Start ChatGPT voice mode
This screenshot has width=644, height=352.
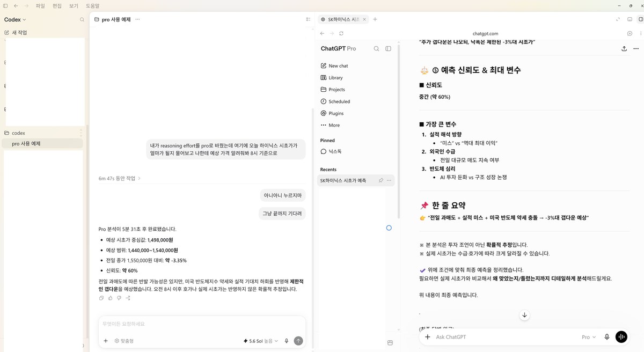tap(621, 337)
